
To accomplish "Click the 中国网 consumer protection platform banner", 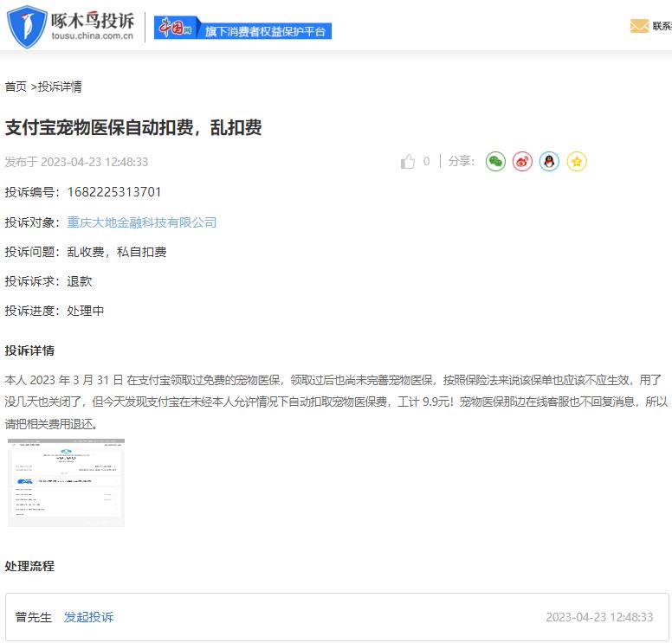I will (242, 28).
